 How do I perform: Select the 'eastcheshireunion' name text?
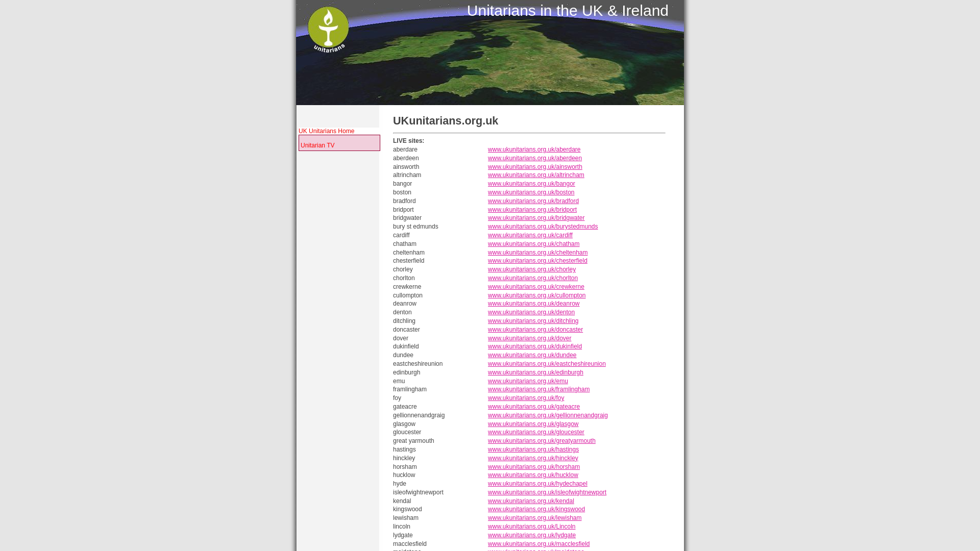click(x=418, y=364)
